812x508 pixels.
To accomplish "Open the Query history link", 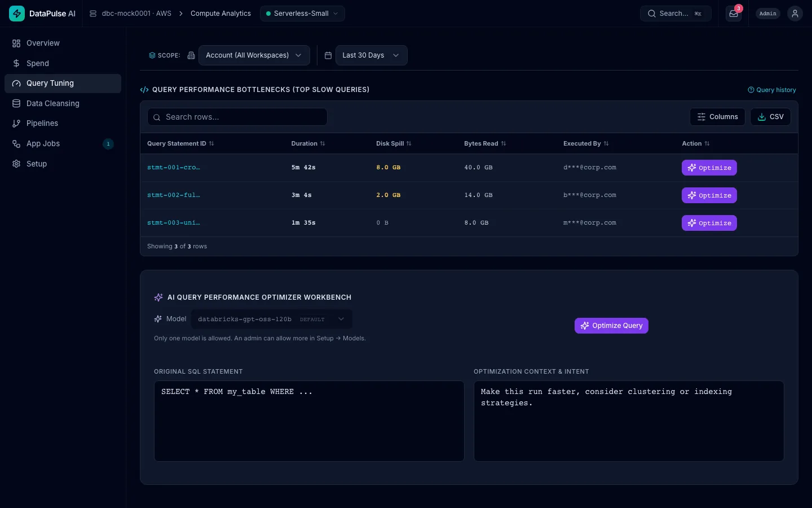I will click(x=772, y=90).
